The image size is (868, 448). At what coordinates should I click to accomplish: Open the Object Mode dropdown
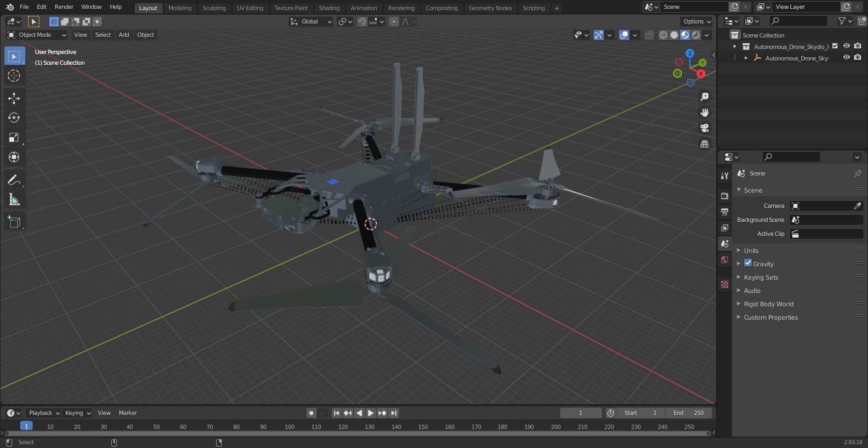[x=37, y=35]
